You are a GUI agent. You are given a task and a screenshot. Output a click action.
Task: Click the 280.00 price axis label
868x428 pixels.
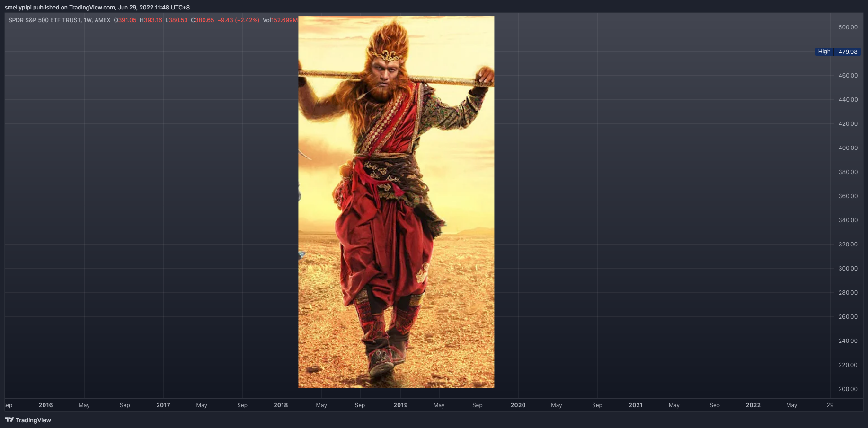point(848,293)
